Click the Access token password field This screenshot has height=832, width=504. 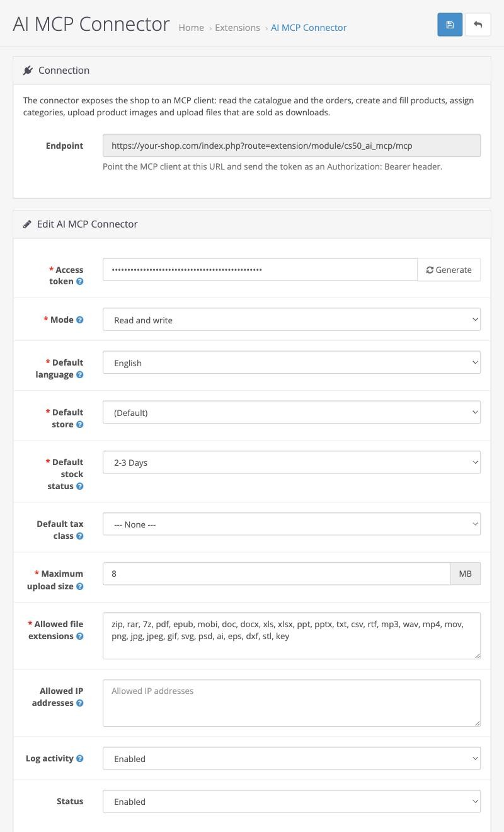pyautogui.click(x=260, y=270)
